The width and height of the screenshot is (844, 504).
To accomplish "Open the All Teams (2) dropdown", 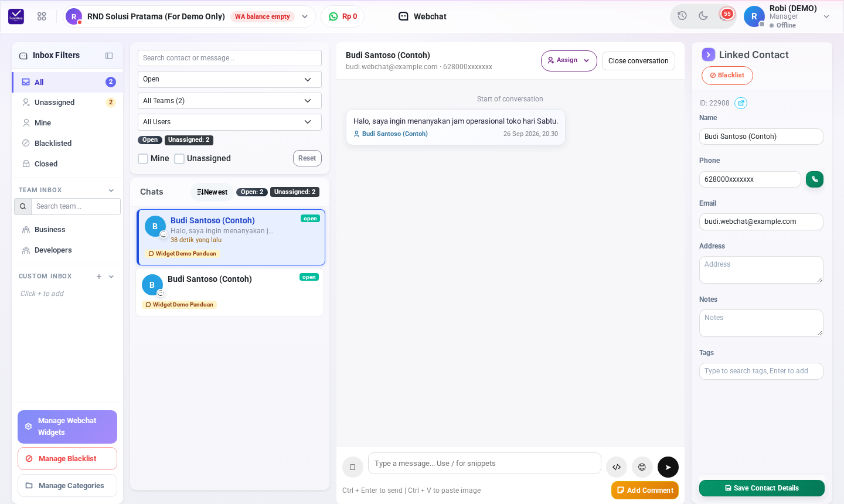I will pos(230,101).
